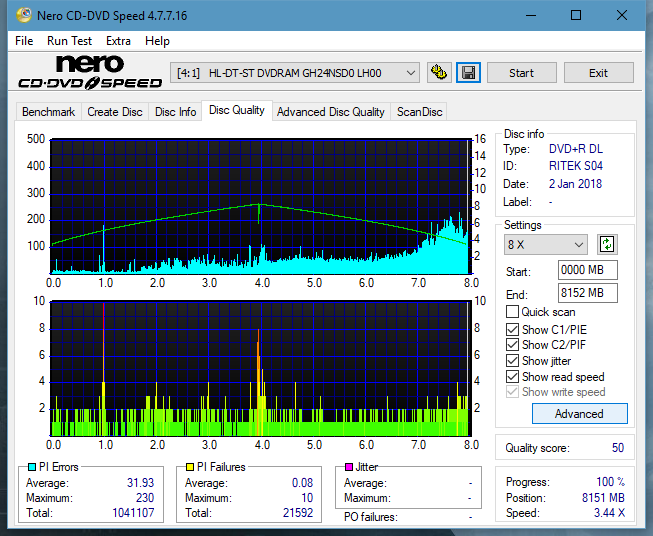Open the drive selection dropdown

294,73
